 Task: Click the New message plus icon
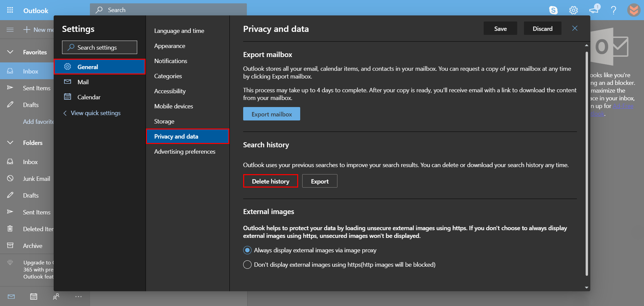tap(27, 30)
